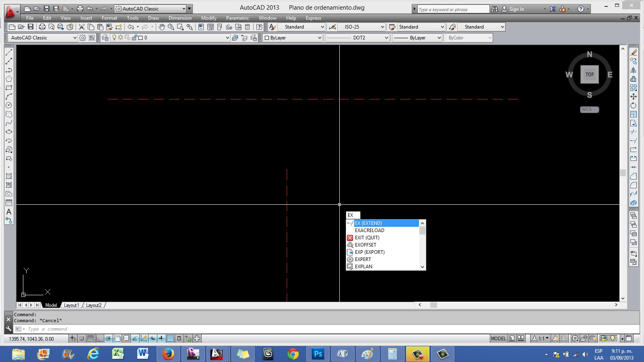Viewport: 644px width, 362px height.
Task: Select the Line tool
Action: [x=8, y=52]
